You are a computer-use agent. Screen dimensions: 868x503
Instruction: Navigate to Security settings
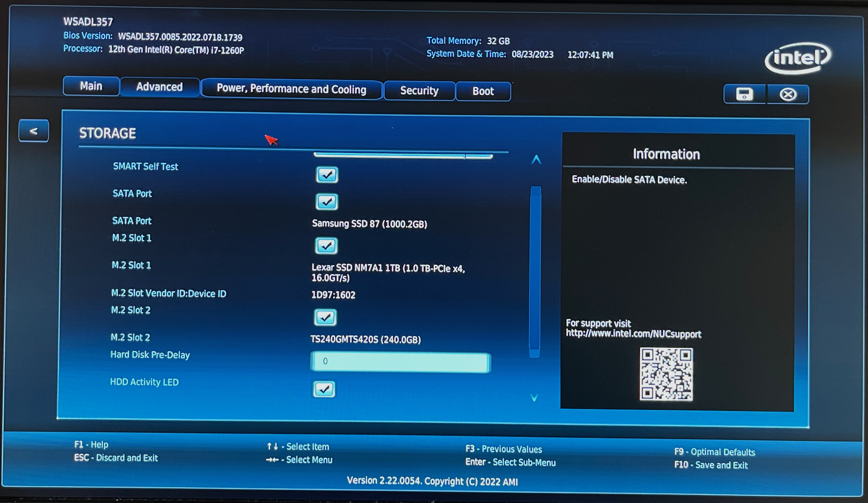(419, 90)
